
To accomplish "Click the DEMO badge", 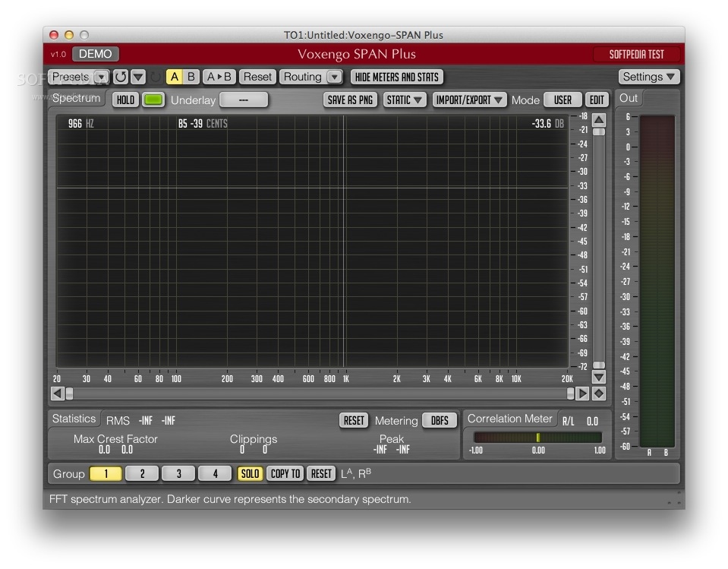I will [95, 54].
